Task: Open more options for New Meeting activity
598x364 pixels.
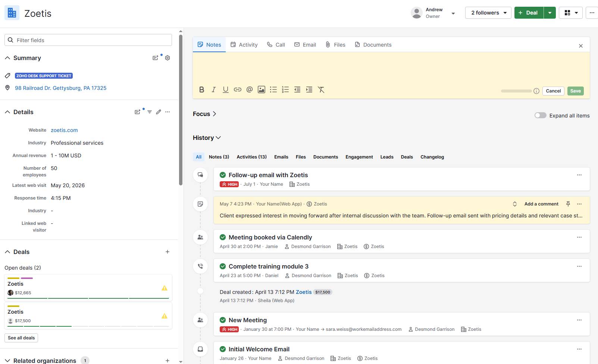Action: (579, 320)
